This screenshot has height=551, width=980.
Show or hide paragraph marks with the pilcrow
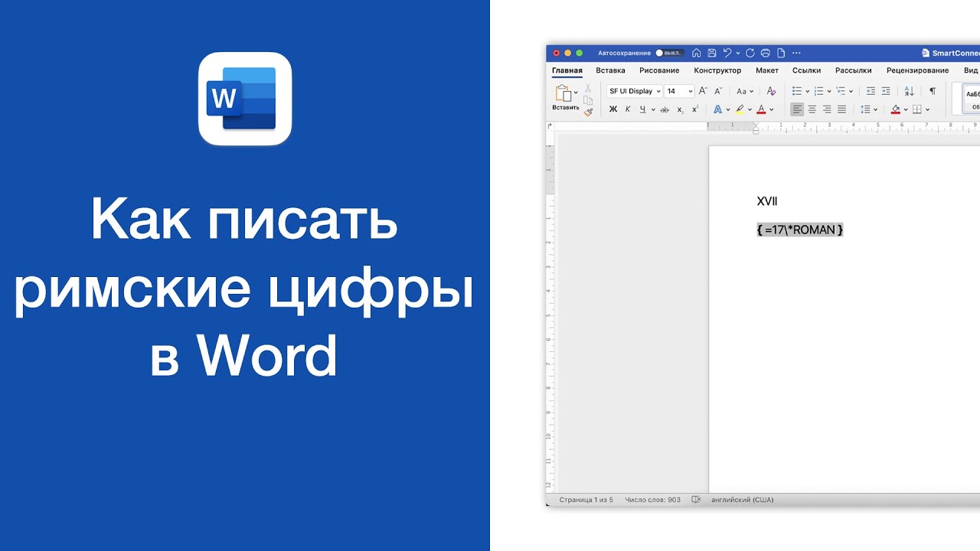(933, 91)
